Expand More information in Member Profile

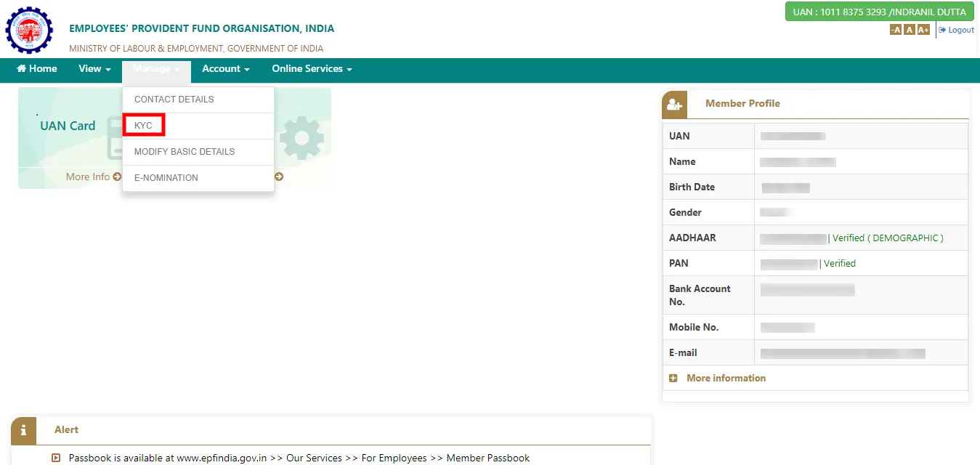[x=726, y=378]
